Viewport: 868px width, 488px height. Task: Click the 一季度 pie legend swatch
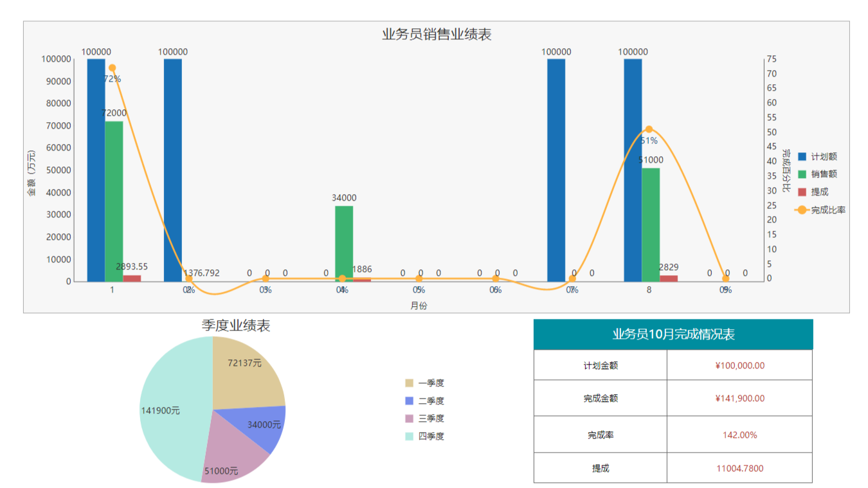tap(410, 383)
